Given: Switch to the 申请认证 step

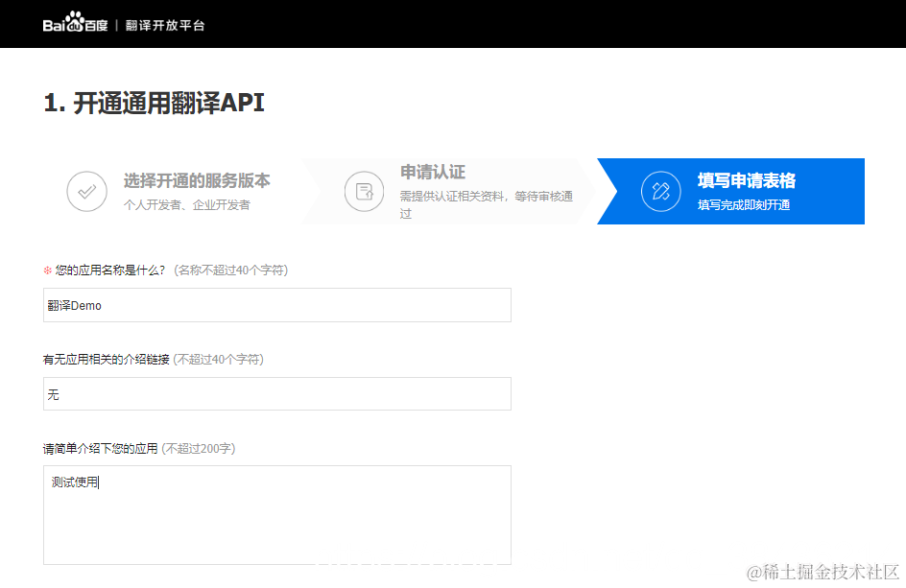Looking at the screenshot, I should tap(432, 173).
